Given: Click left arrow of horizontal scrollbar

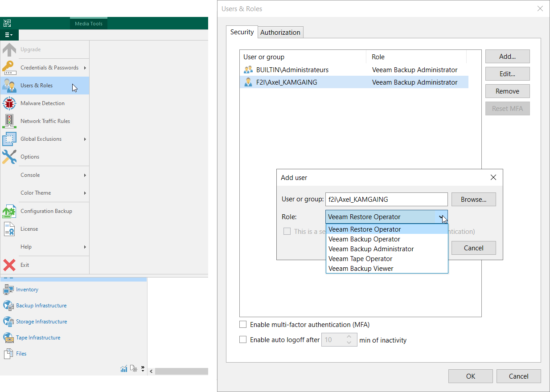Looking at the screenshot, I should (x=151, y=371).
